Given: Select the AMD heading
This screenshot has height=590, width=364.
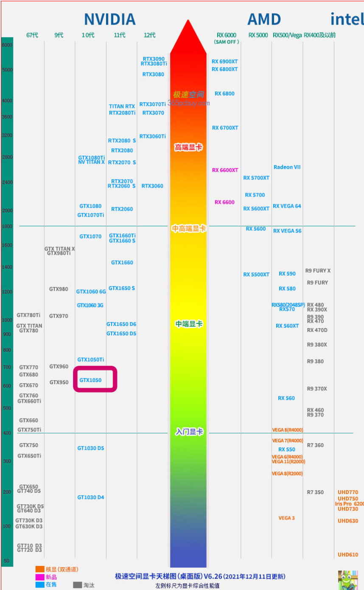Looking at the screenshot, I should (264, 19).
